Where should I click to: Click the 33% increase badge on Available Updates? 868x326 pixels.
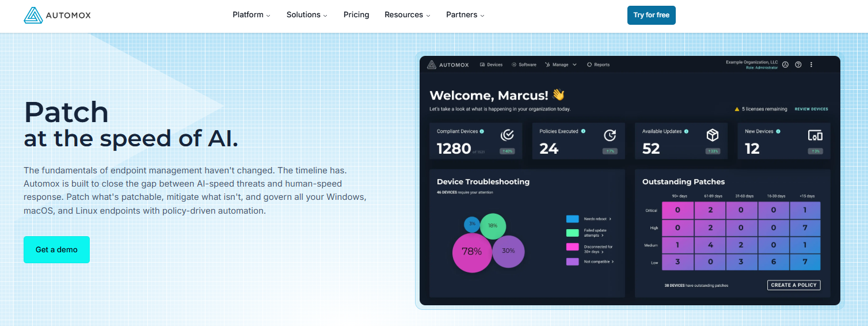tap(713, 151)
